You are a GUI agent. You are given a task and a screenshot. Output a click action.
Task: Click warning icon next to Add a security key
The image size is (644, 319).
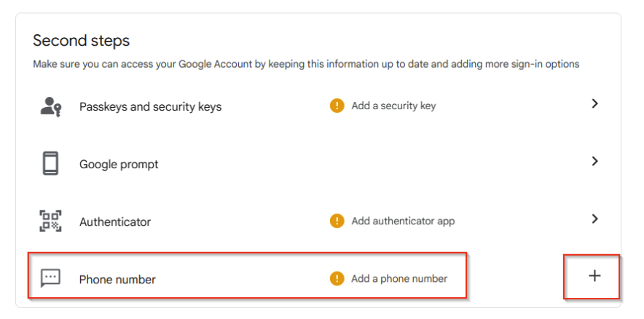(x=337, y=106)
